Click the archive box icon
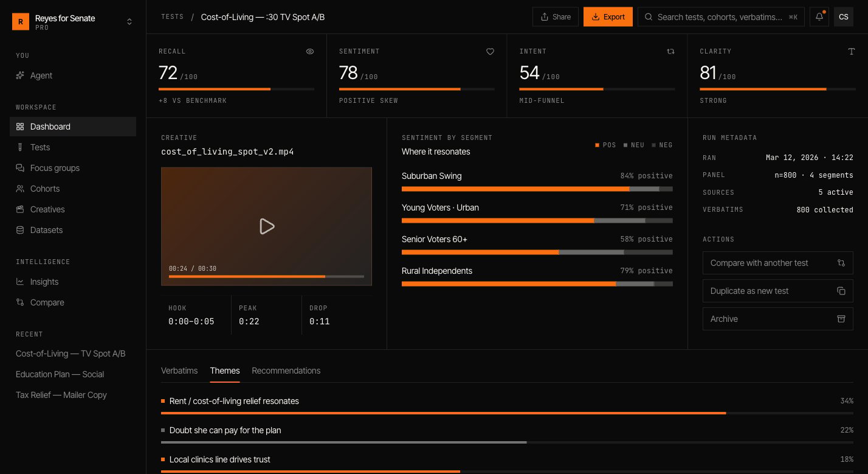 tap(841, 319)
